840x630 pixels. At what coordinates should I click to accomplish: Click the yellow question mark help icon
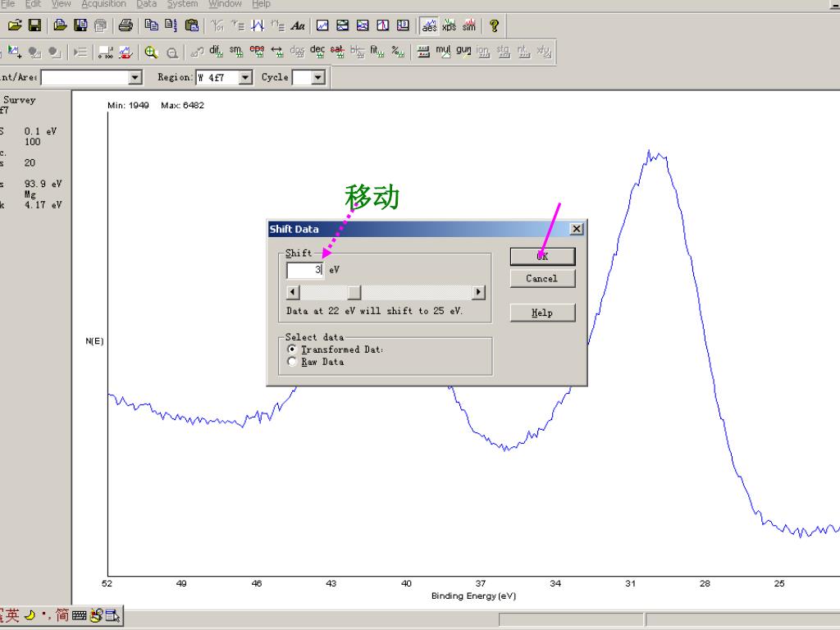(494, 25)
